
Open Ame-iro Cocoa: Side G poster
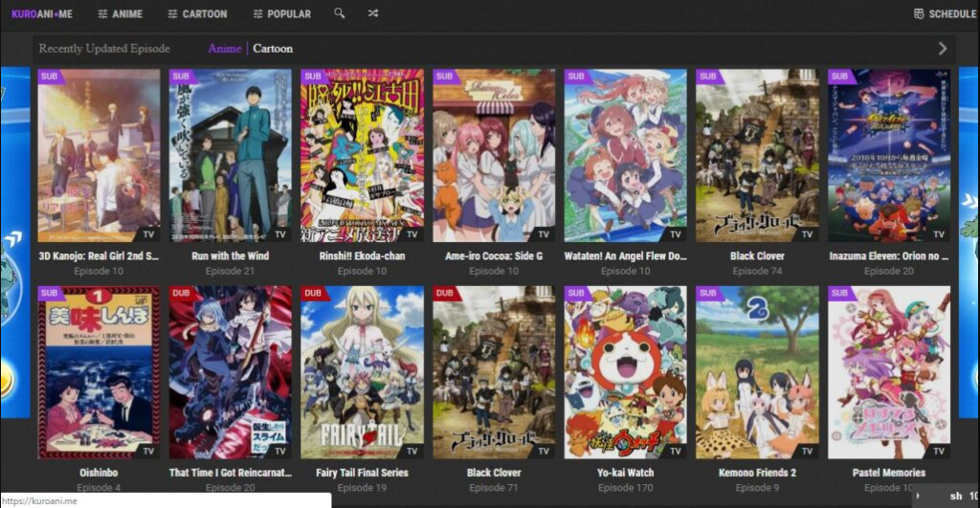[494, 156]
